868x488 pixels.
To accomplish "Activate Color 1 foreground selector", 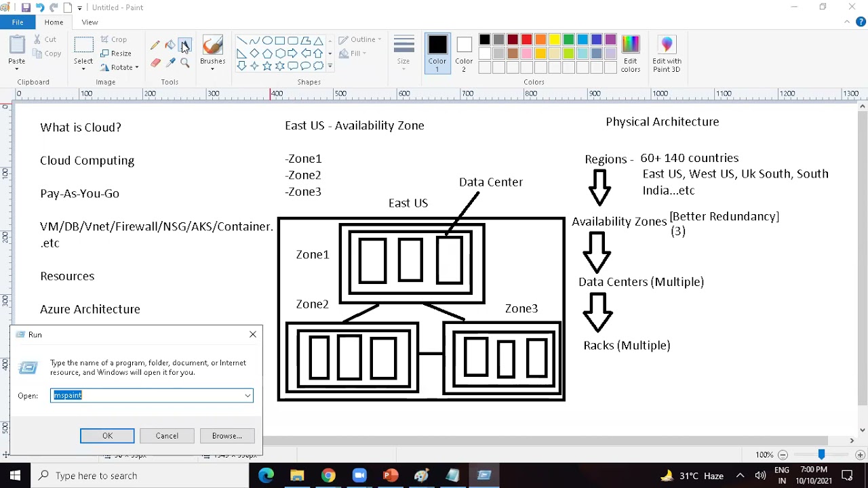I will [x=437, y=54].
